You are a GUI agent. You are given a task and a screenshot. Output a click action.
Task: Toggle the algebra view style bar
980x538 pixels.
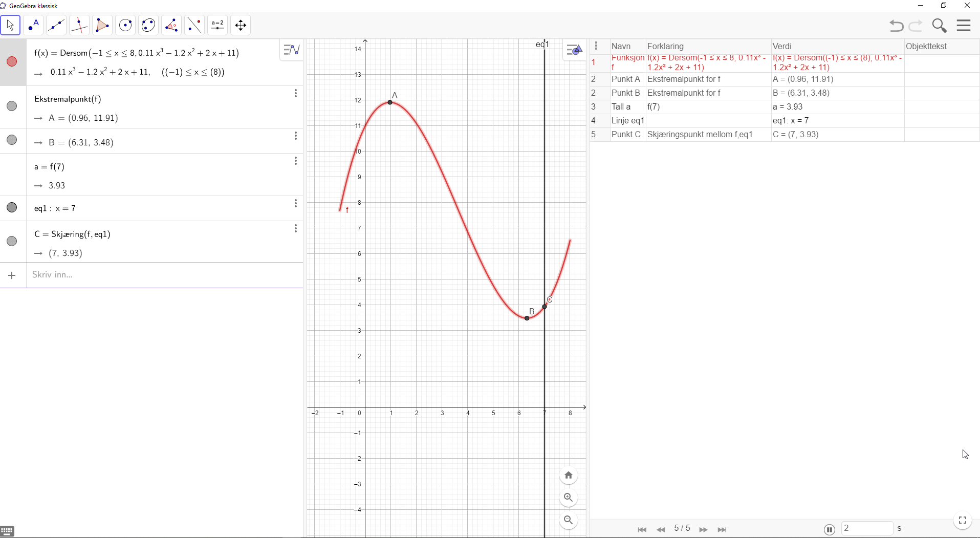291,50
